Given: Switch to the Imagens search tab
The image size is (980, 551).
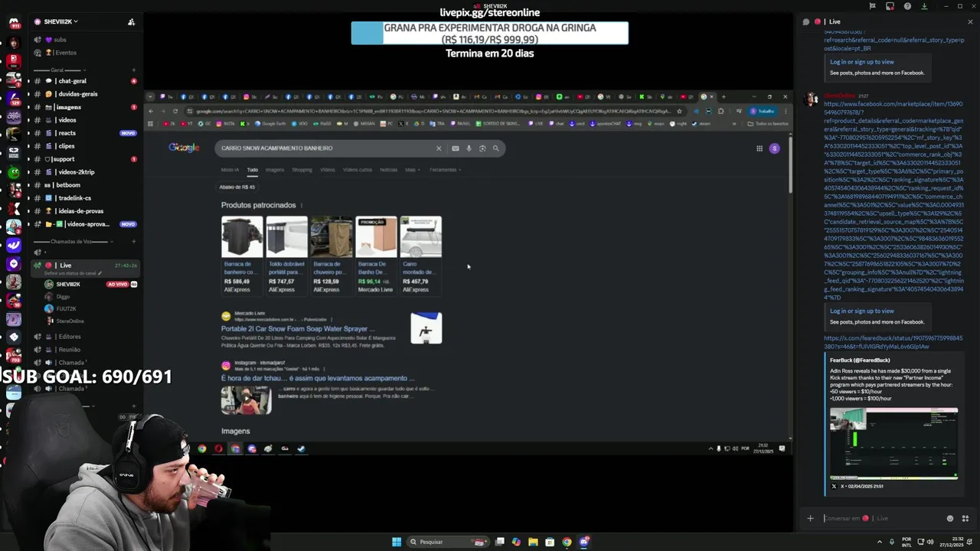Looking at the screenshot, I should [x=274, y=170].
